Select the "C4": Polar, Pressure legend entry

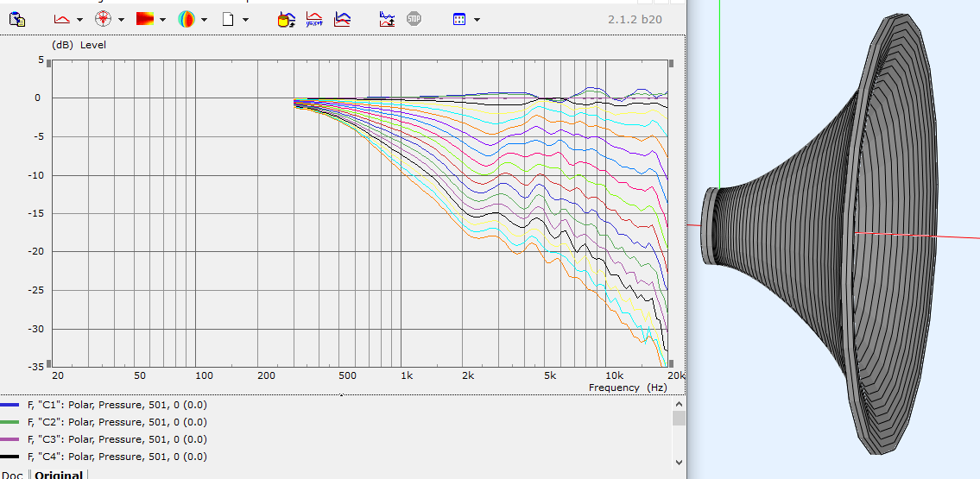[117, 457]
